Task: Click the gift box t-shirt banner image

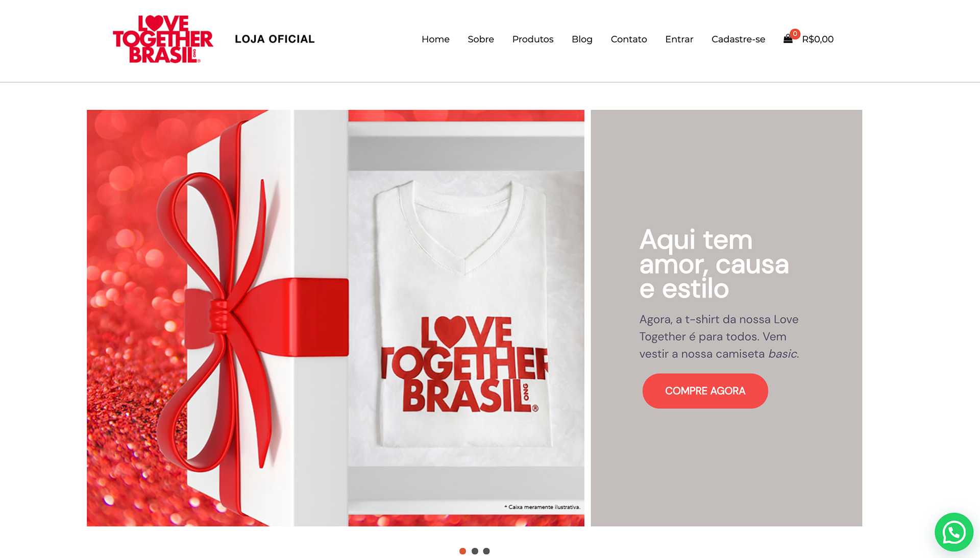Action: pyautogui.click(x=335, y=318)
